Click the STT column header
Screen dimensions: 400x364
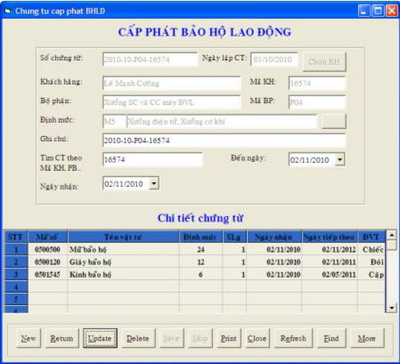pos(16,237)
